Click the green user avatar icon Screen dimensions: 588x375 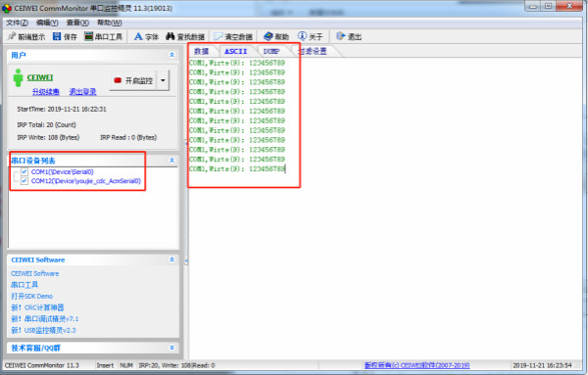(x=18, y=77)
